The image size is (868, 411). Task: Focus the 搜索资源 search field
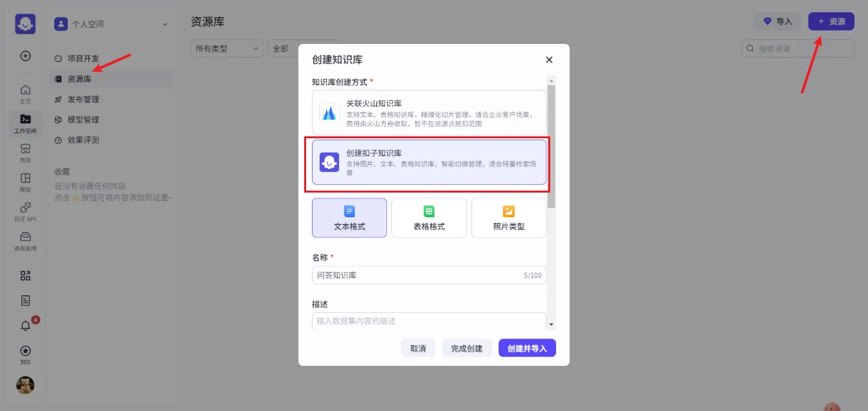798,48
